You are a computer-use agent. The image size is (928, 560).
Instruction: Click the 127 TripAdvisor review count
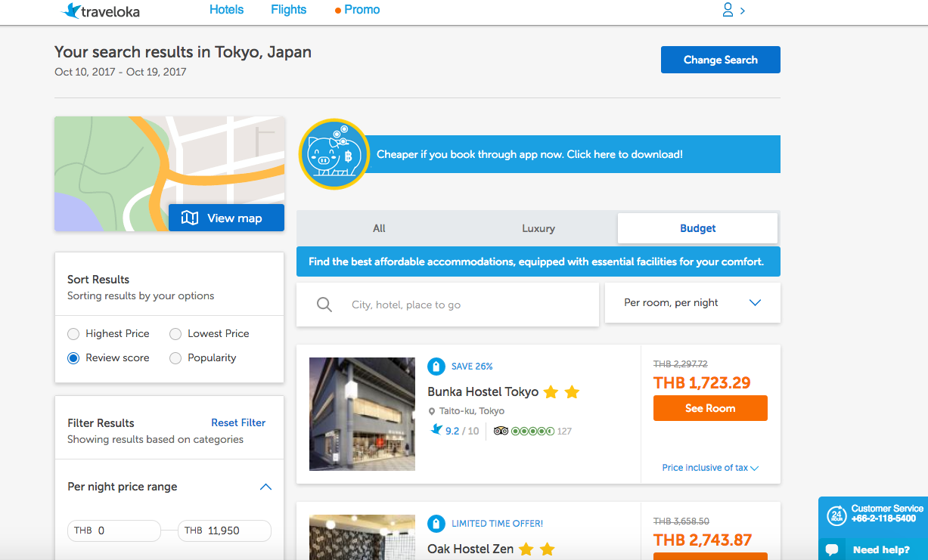coord(564,432)
